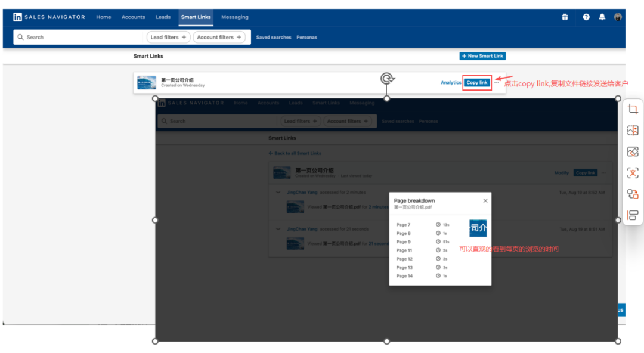644x353 pixels.
Task: Open Account filters in the dimmed overlay
Action: coord(348,121)
